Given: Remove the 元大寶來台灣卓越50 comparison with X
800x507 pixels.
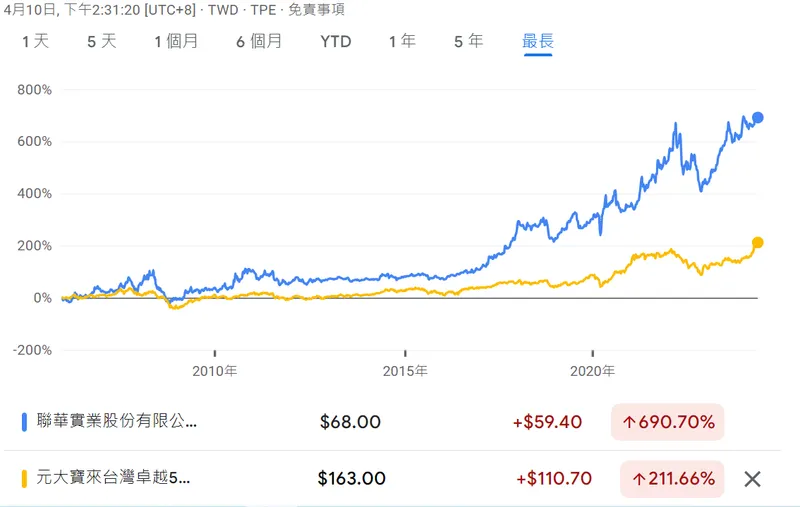Looking at the screenshot, I should pos(753,479).
